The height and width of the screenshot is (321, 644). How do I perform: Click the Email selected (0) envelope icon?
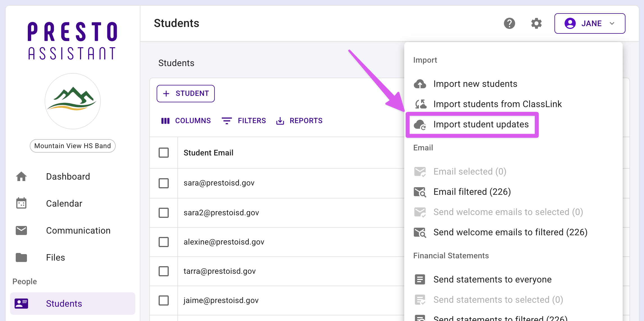[x=420, y=171]
